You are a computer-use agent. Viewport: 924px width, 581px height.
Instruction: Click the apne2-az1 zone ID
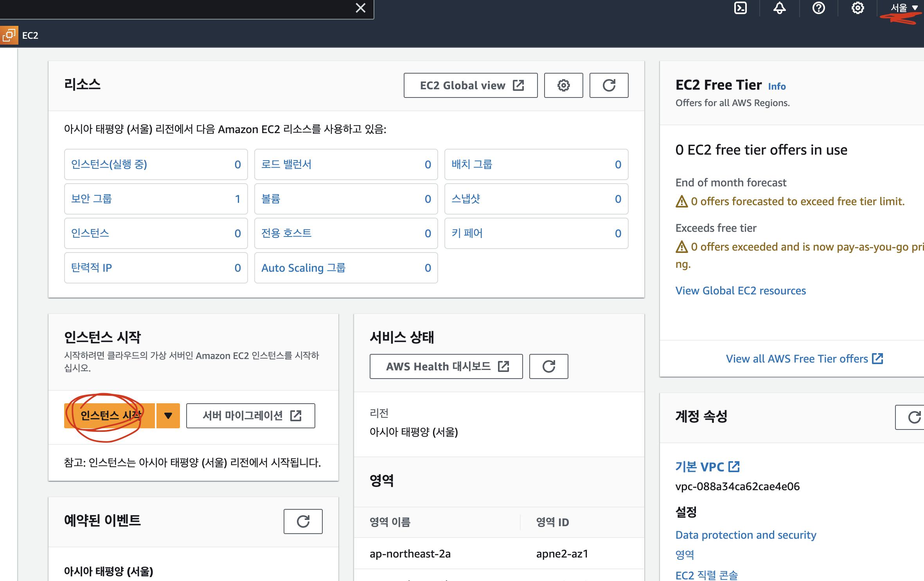(x=562, y=554)
